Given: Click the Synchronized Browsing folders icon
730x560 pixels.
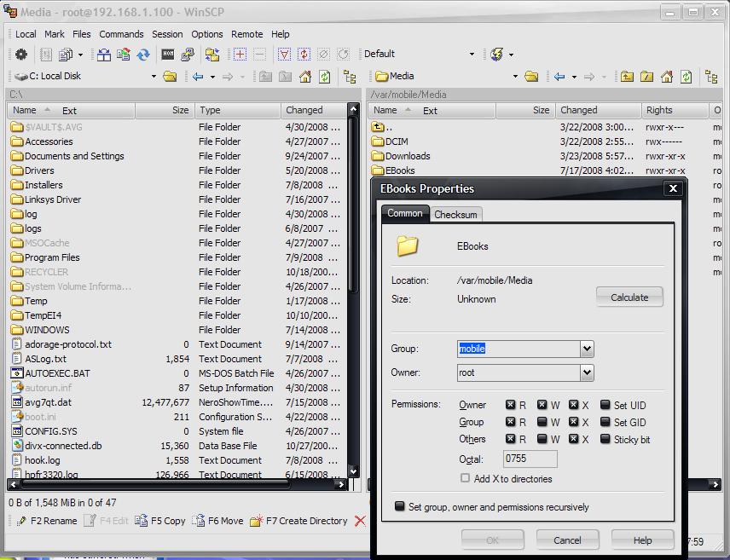Looking at the screenshot, I should click(x=212, y=55).
